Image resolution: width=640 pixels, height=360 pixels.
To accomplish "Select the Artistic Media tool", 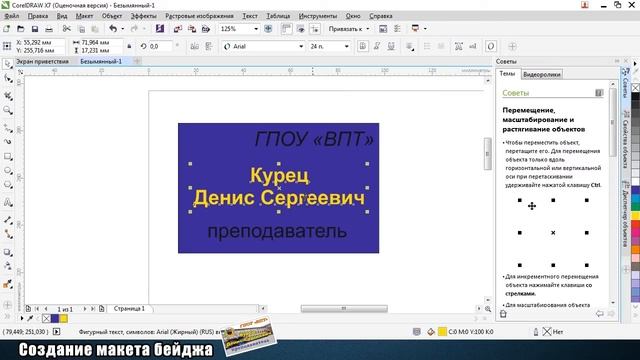I will 8,142.
